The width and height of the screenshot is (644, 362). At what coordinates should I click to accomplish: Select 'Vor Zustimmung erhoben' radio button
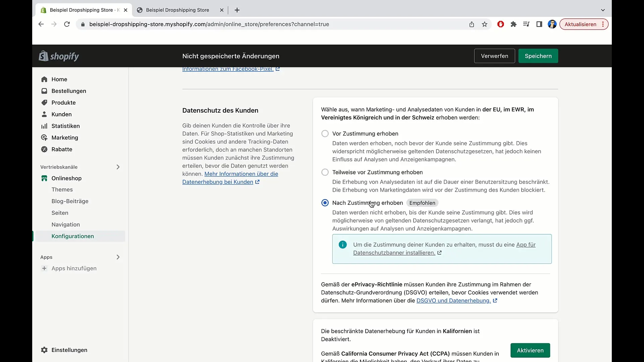pos(325,133)
